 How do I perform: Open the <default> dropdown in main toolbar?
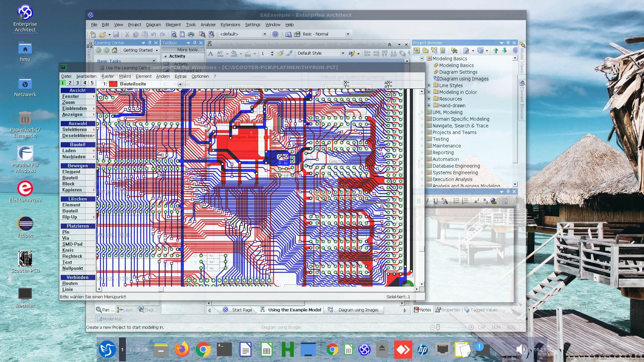click(265, 34)
